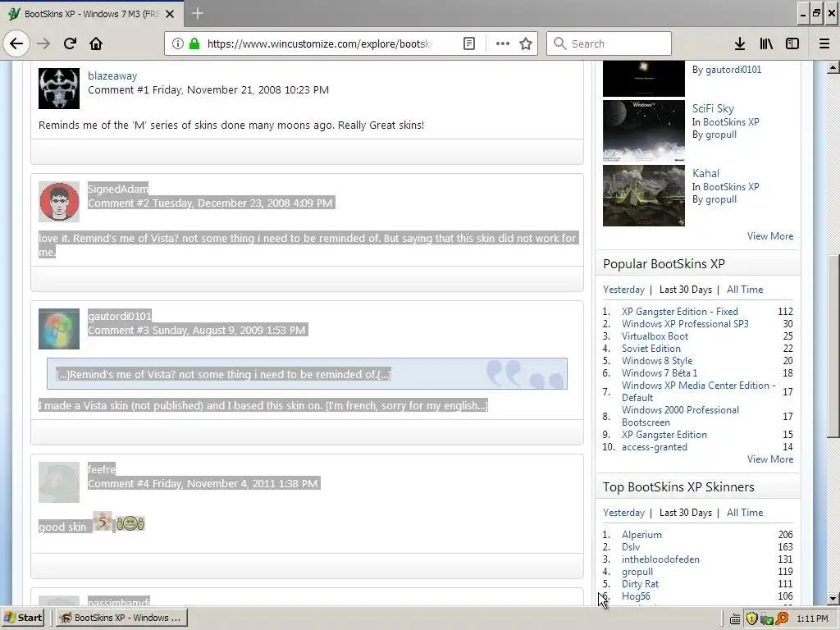Open Windows 2000 Professional Bootscreen link

[680, 416]
